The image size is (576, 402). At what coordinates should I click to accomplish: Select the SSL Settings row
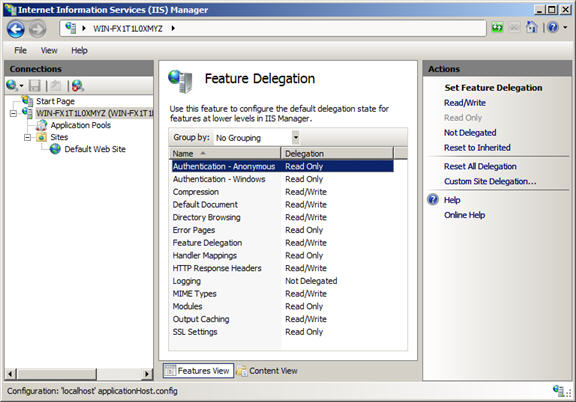(282, 332)
